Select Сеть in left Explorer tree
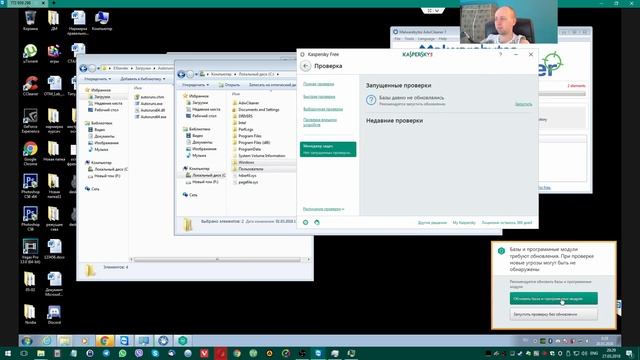Image resolution: width=640 pixels, height=360 pixels. pos(95,189)
